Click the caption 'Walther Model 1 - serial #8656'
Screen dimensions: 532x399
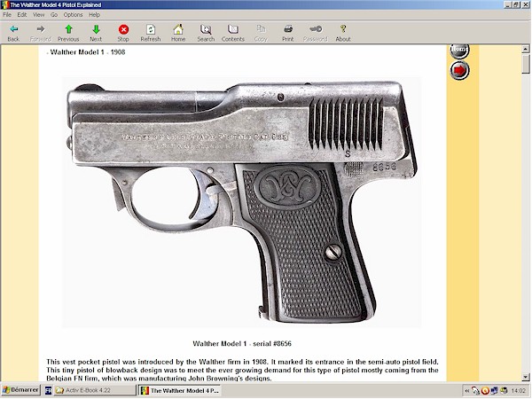pyautogui.click(x=242, y=344)
